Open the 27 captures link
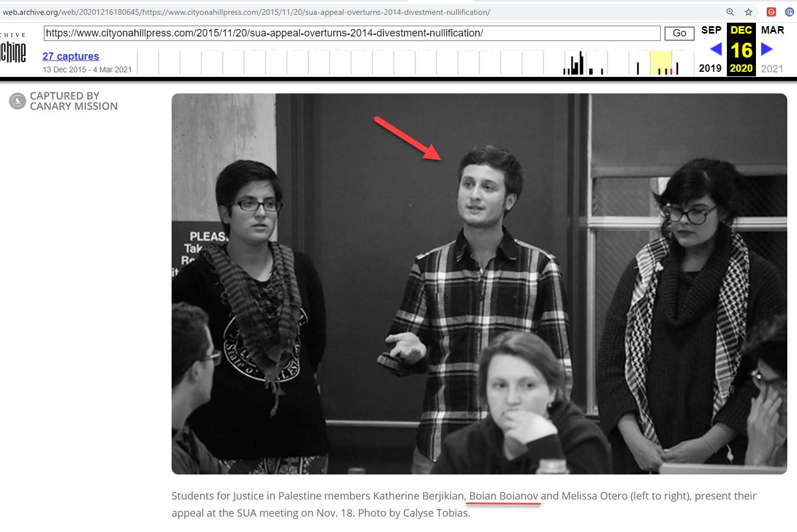The width and height of the screenshot is (797, 532). 71,56
